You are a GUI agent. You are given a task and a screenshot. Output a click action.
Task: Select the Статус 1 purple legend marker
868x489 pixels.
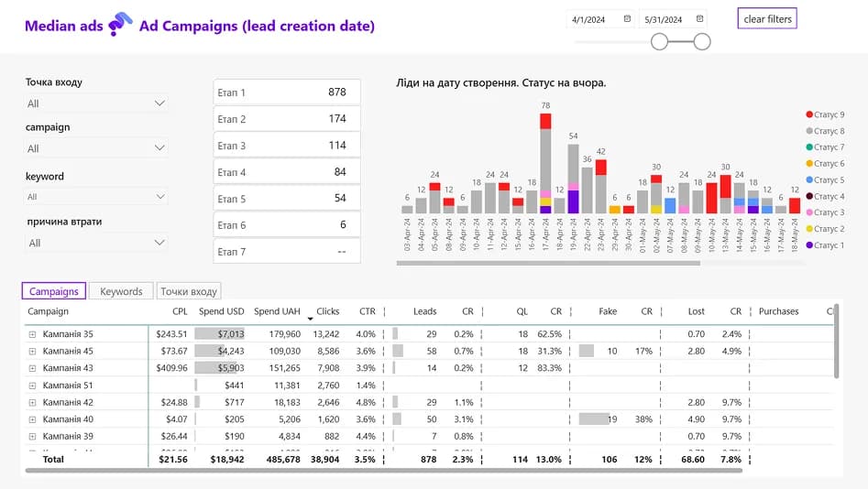[x=809, y=245]
